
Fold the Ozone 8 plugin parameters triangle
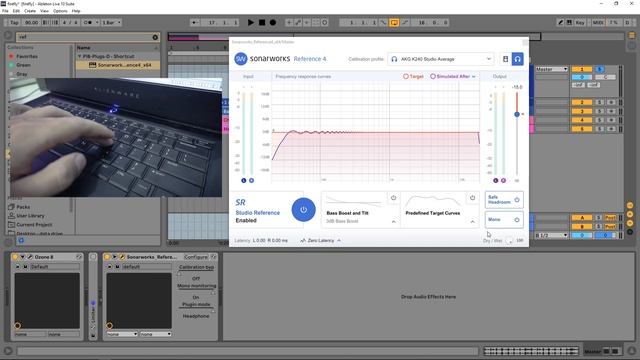pos(22,257)
